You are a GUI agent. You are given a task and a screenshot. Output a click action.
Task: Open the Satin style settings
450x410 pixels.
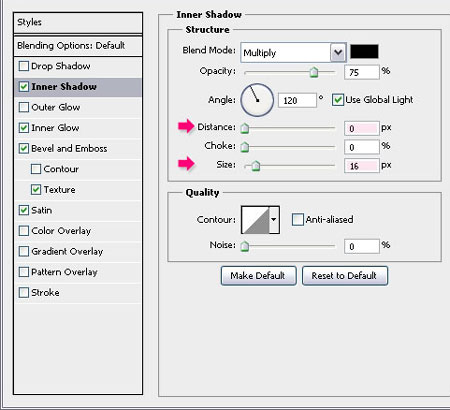78,210
